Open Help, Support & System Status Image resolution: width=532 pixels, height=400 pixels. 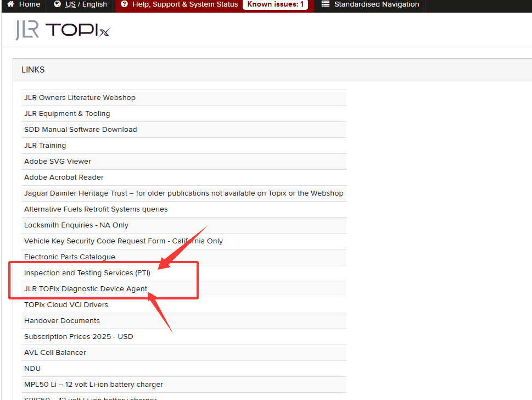pyautogui.click(x=185, y=4)
